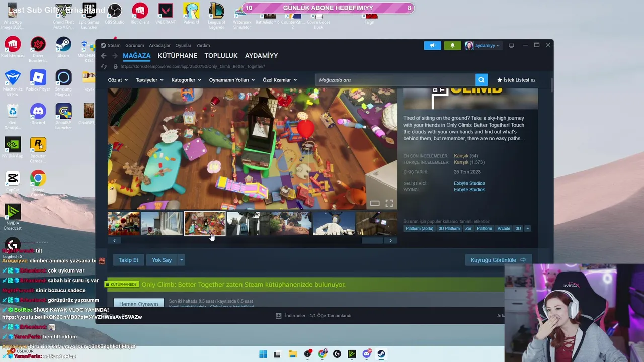644x362 pixels.
Task: Open İstek Listesi wishlist link
Action: 516,80
